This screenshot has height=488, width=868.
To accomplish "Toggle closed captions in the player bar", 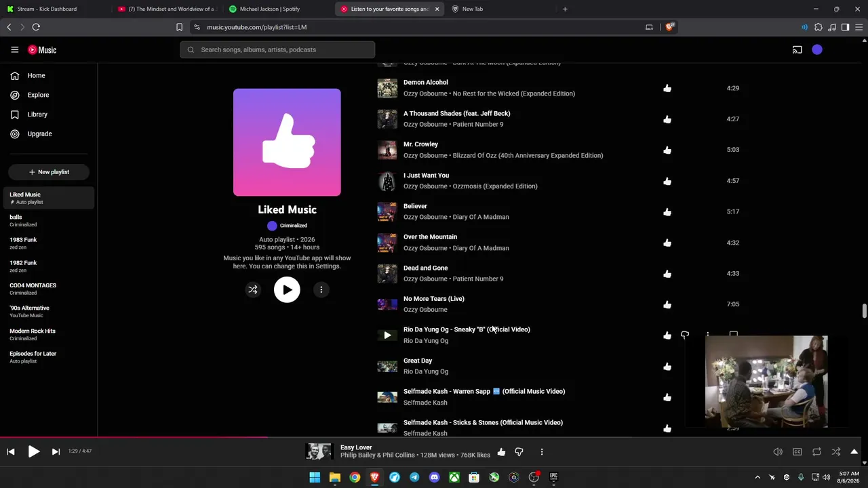I will pos(797,452).
